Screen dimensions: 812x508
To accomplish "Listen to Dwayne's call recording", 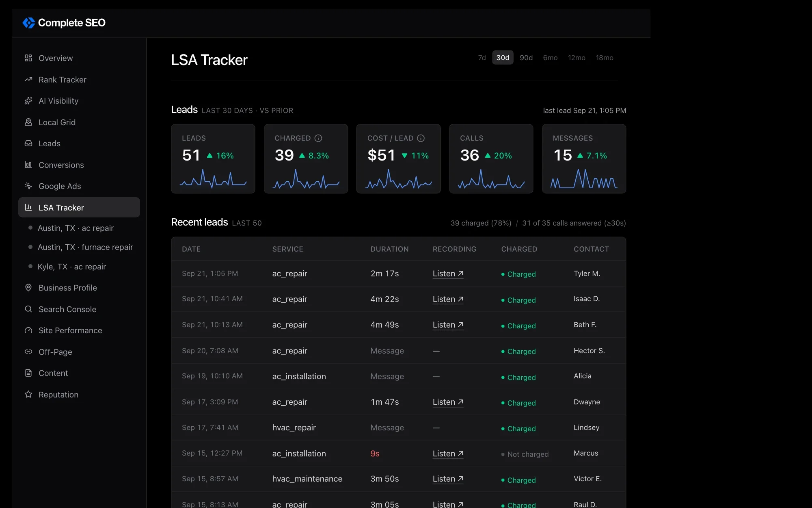I will 448,402.
